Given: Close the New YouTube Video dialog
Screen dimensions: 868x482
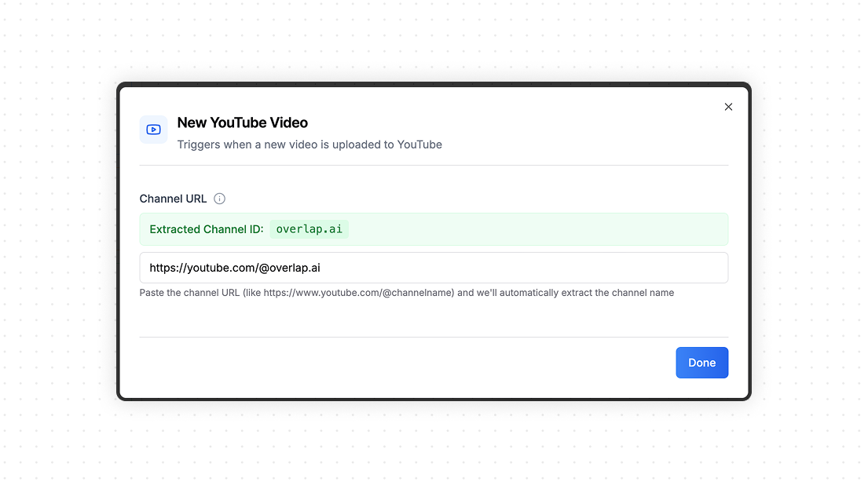Looking at the screenshot, I should tap(728, 107).
